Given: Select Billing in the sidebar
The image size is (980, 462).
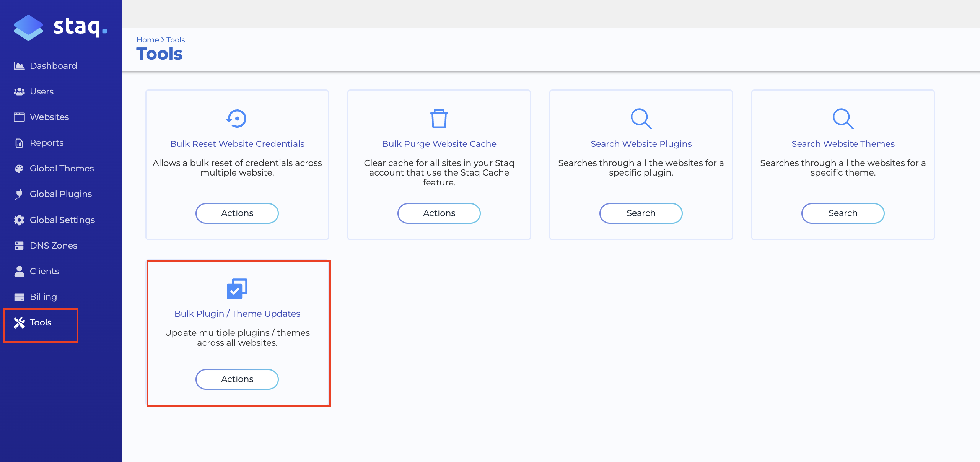Looking at the screenshot, I should pos(43,297).
